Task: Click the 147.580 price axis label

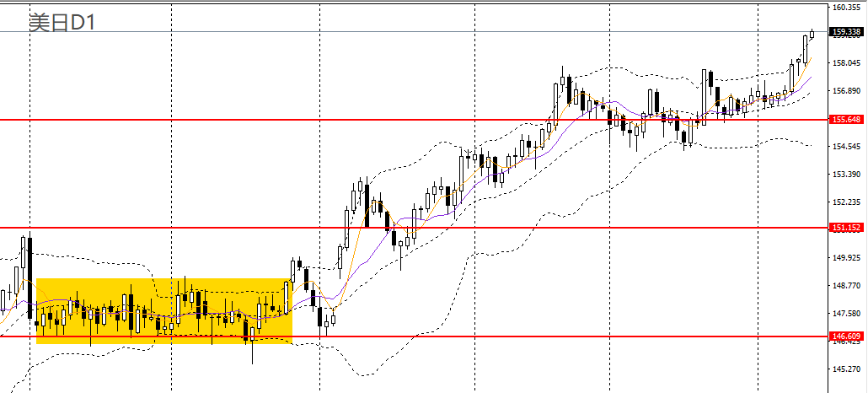Action: coord(845,314)
